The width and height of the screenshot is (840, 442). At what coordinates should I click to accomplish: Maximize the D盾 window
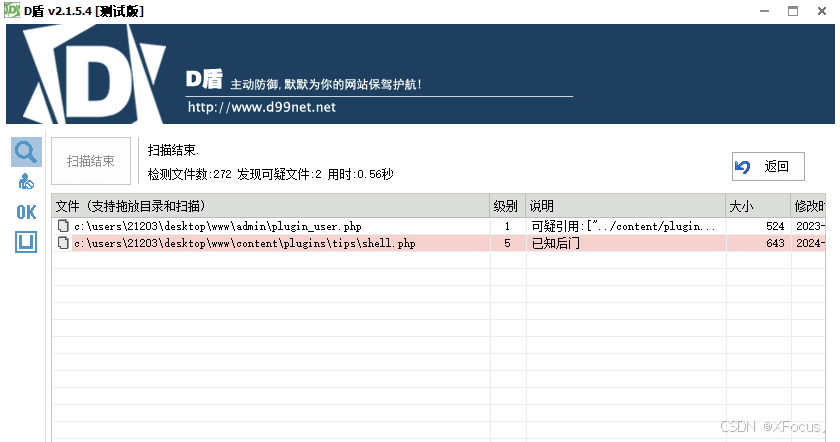pos(793,11)
